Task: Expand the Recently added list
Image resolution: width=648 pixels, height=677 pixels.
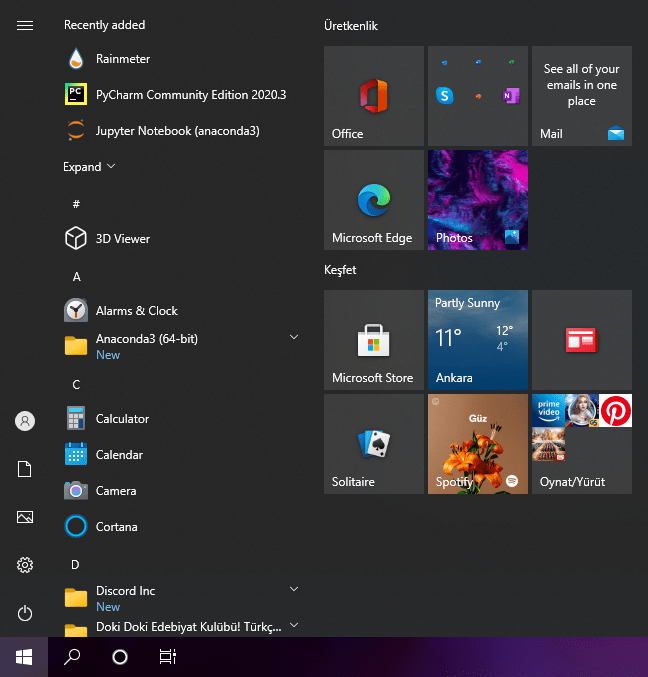Action: (x=89, y=167)
